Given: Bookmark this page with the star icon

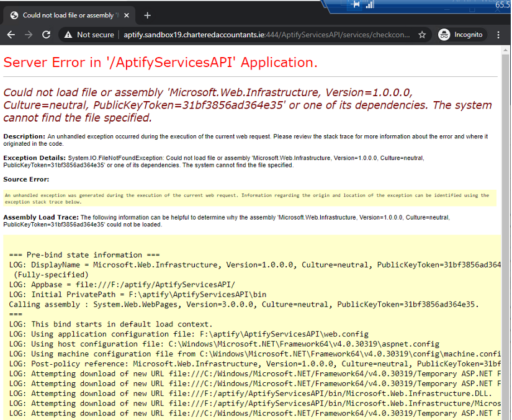Looking at the screenshot, I should [x=422, y=35].
